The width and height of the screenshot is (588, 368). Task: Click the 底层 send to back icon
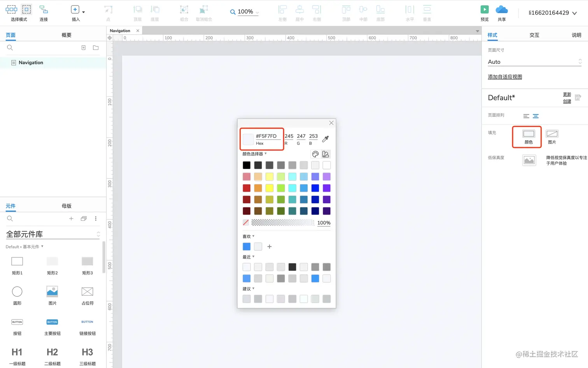tap(155, 10)
